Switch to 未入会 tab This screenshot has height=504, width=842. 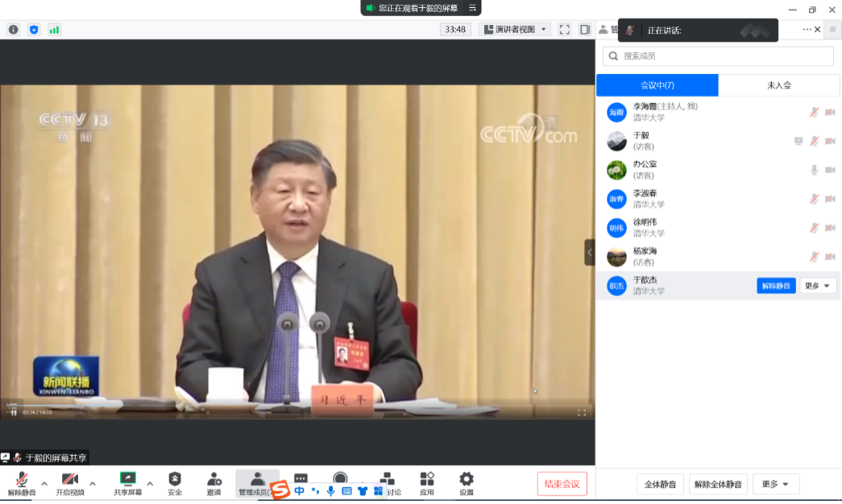point(778,85)
